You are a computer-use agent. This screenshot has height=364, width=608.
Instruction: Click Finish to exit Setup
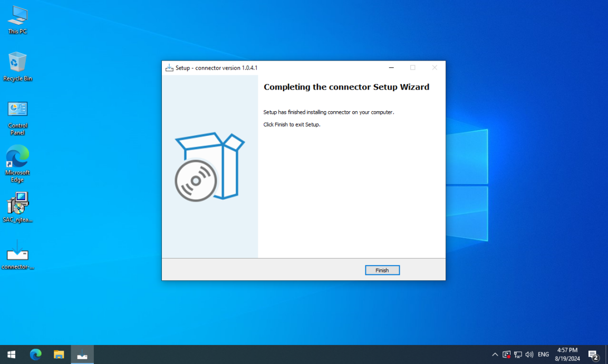click(x=382, y=270)
